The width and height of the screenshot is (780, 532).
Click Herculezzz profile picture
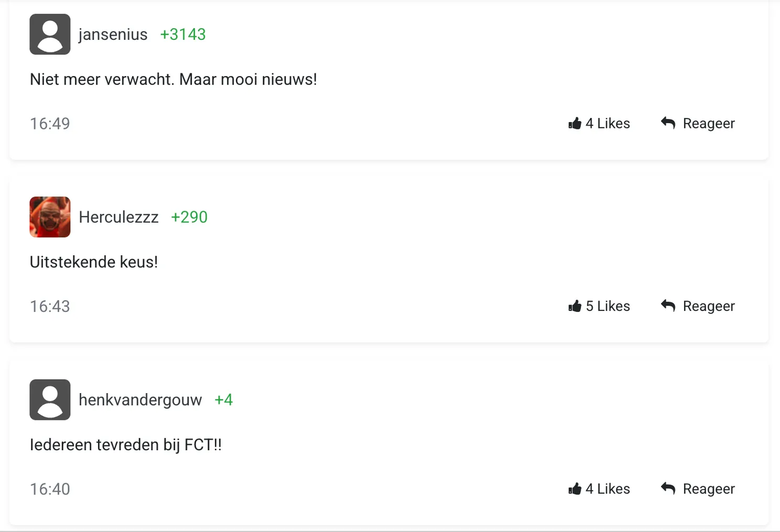point(50,217)
